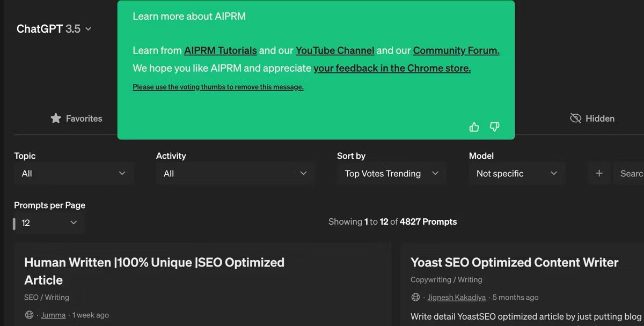Click globe icon next to Jumma
644x326 pixels.
(x=30, y=315)
